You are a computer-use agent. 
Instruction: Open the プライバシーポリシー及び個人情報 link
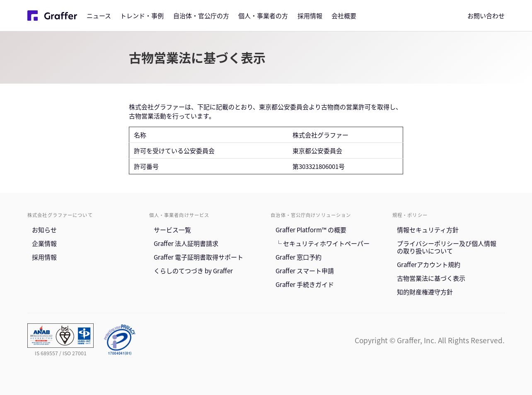point(447,247)
